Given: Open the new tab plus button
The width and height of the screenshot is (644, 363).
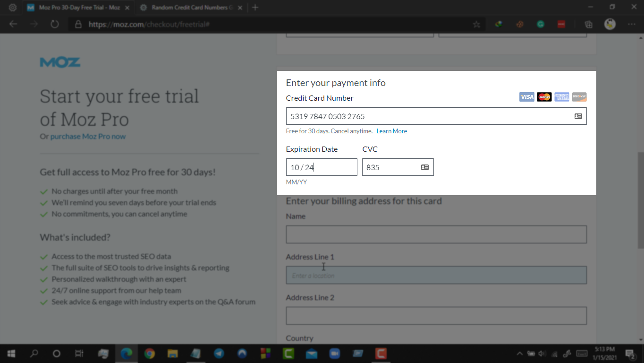Looking at the screenshot, I should [255, 8].
